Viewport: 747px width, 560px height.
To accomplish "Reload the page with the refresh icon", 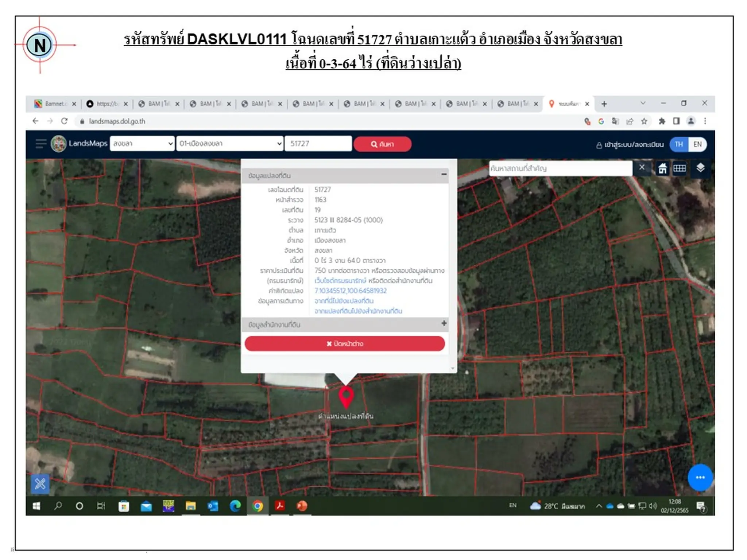I will point(64,121).
